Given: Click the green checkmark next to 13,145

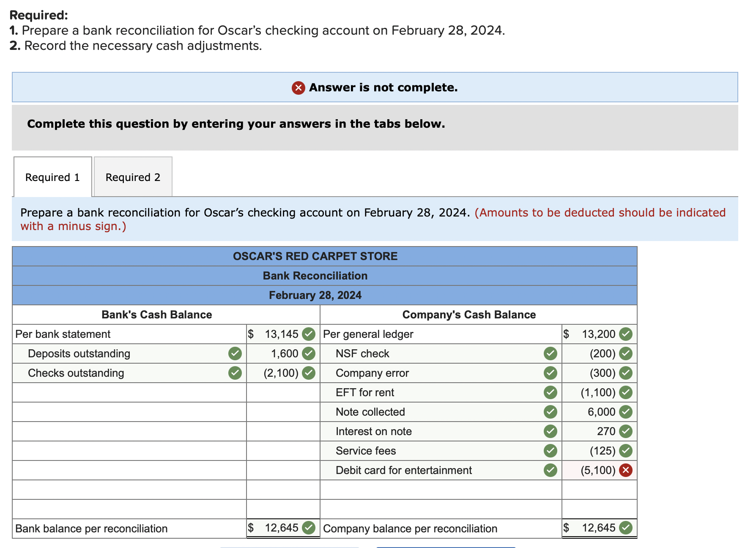Looking at the screenshot, I should click(309, 334).
